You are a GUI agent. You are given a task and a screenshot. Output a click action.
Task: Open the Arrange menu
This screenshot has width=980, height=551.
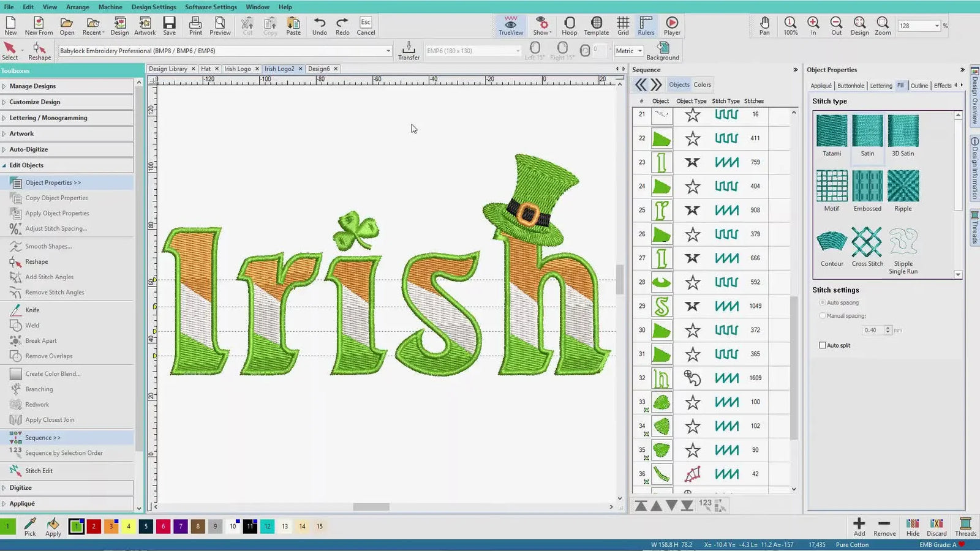(77, 7)
